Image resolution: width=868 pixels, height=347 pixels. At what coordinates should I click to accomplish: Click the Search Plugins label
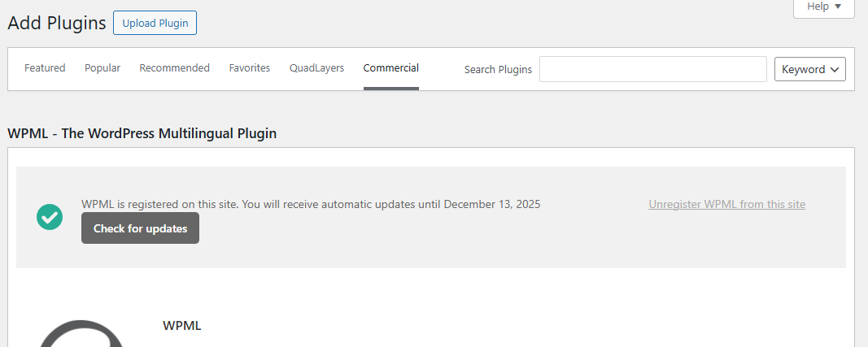pyautogui.click(x=498, y=70)
